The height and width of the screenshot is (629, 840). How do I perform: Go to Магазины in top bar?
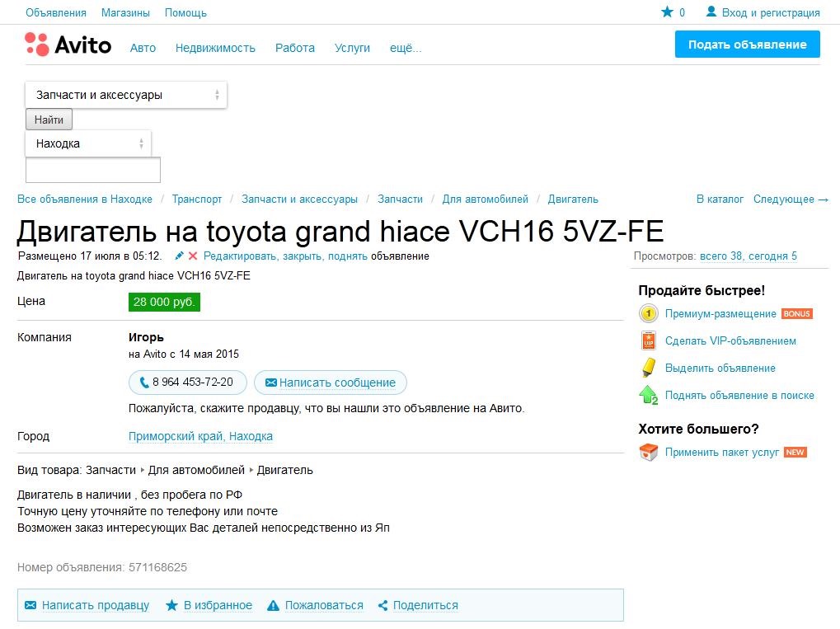pyautogui.click(x=125, y=12)
